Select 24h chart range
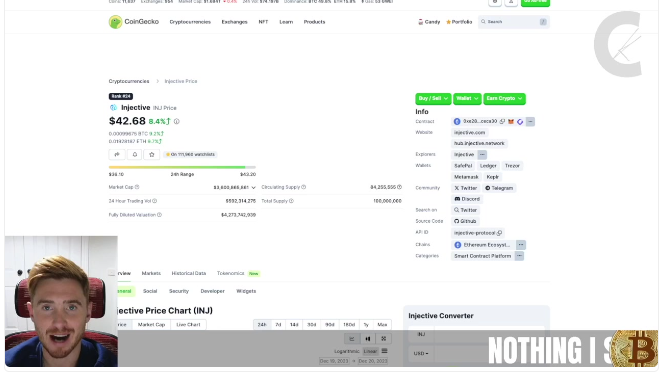Viewport: 662px width, 374px height. pos(262,325)
